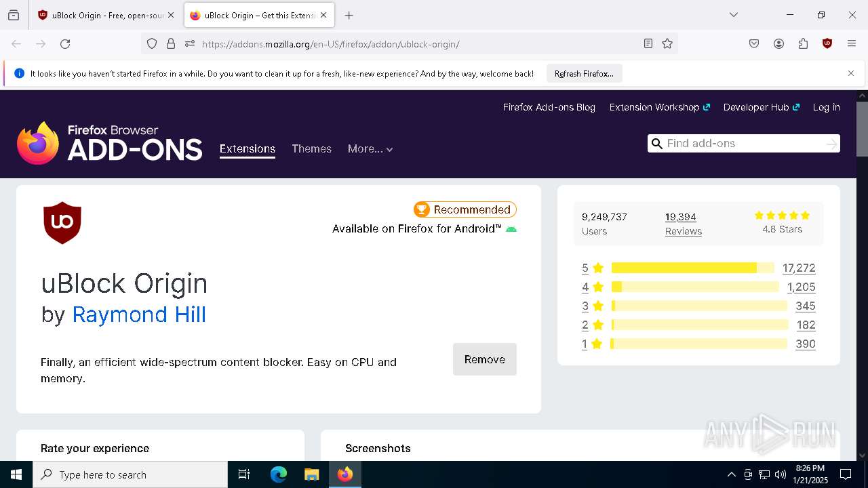868x488 pixels.
Task: Open Task View on taskbar
Action: (244, 474)
